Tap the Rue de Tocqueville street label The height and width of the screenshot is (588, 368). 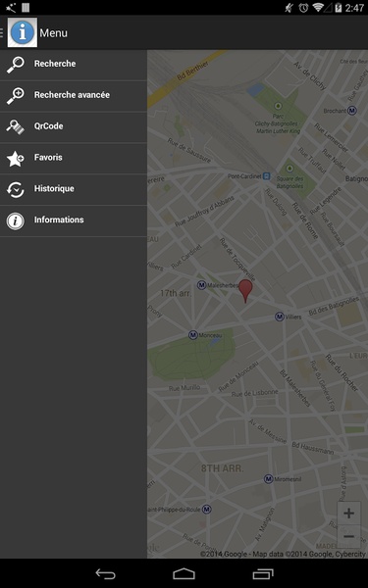point(237,260)
